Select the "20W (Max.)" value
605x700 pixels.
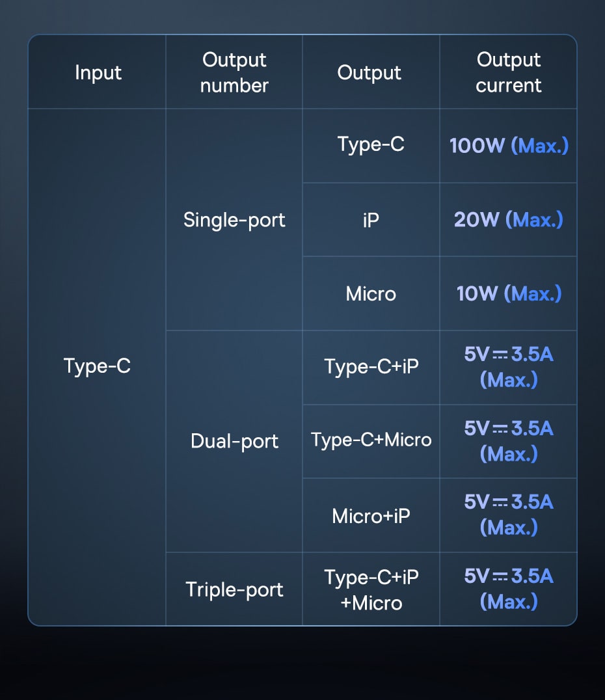(x=509, y=220)
